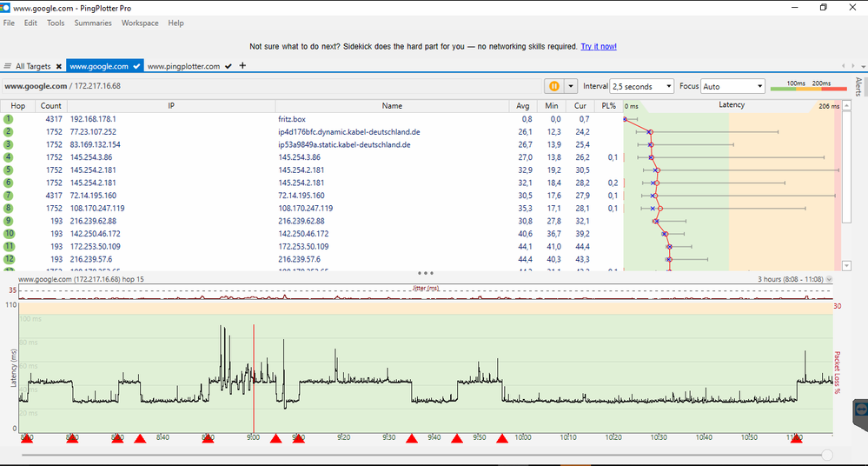Click the Avg column header
868x466 pixels.
[x=522, y=106]
